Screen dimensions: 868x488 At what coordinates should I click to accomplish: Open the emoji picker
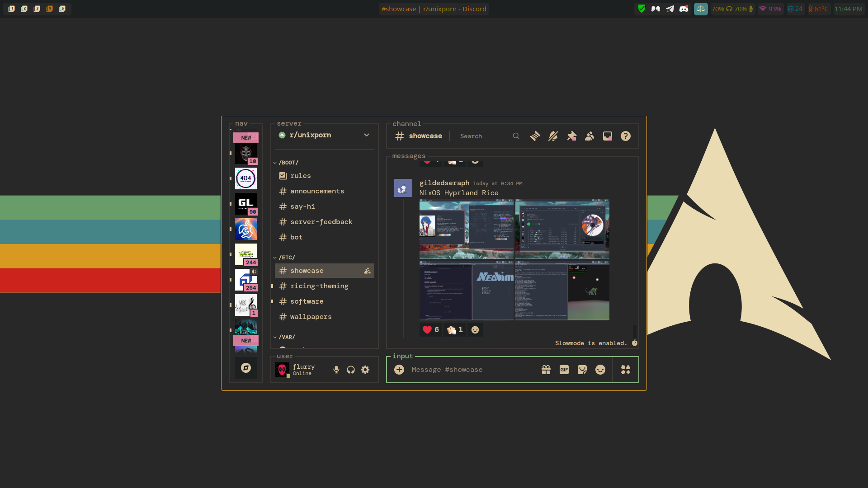click(600, 369)
